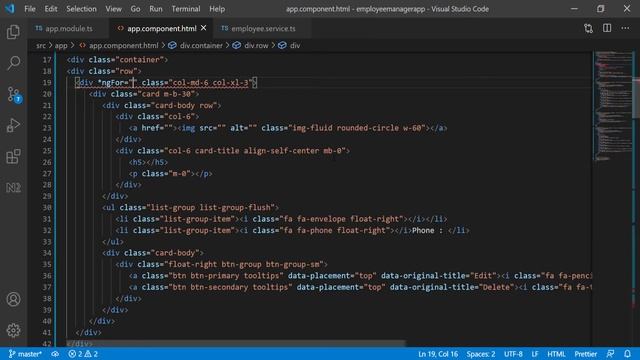Open the Edit menu

point(51,9)
